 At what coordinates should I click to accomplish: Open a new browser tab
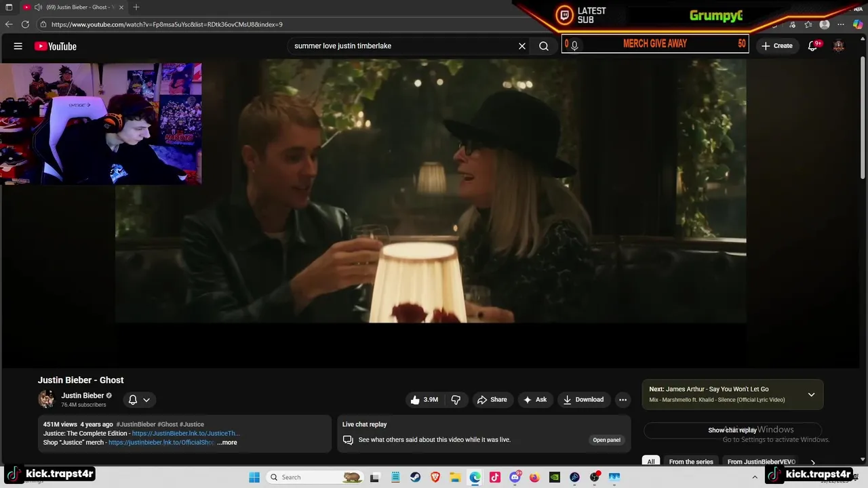(x=136, y=7)
